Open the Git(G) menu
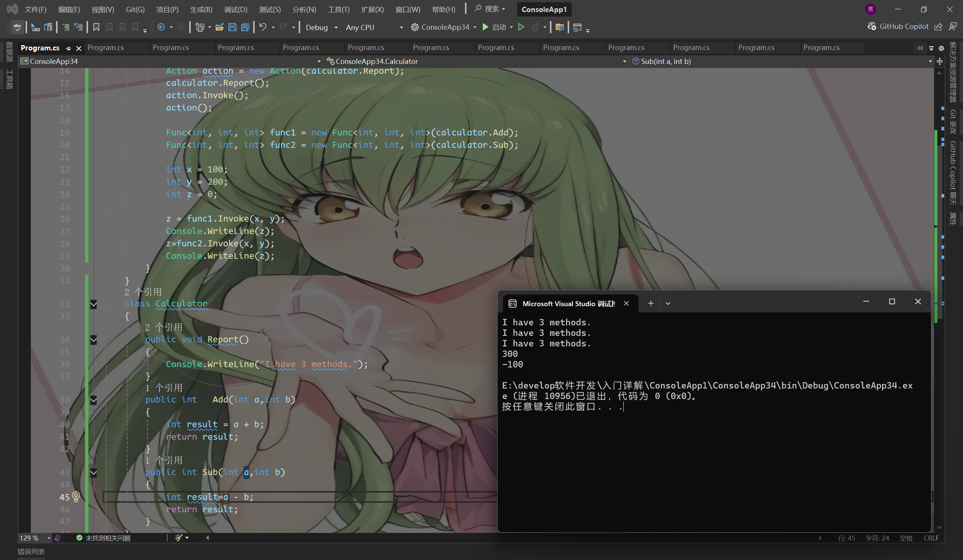Screen dimensions: 963x560 point(135,9)
